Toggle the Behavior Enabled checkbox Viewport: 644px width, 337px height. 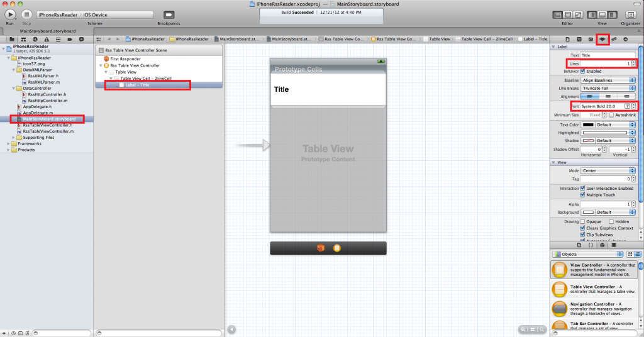[x=583, y=72]
